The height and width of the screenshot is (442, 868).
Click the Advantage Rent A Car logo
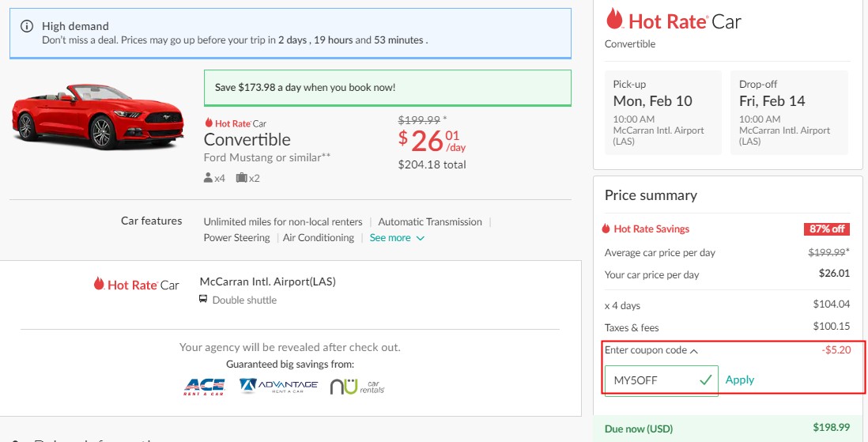pos(278,386)
